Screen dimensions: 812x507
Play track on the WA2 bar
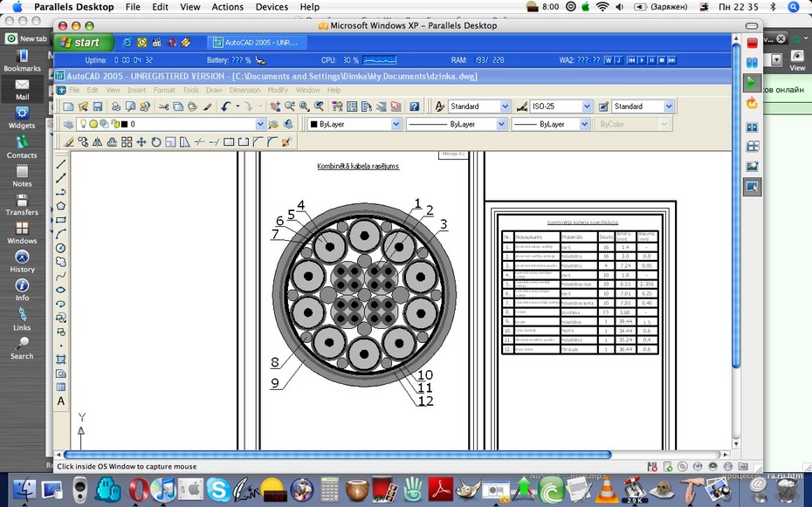coord(642,60)
